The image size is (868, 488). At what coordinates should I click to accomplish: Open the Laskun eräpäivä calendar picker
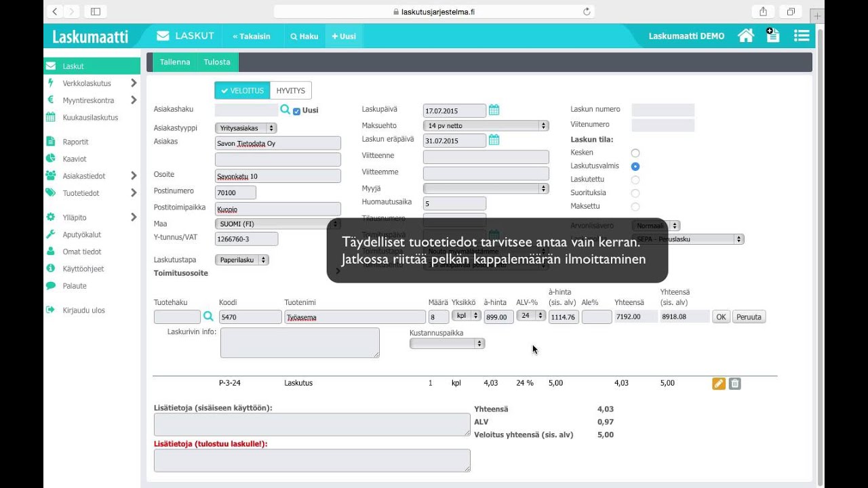coord(494,140)
